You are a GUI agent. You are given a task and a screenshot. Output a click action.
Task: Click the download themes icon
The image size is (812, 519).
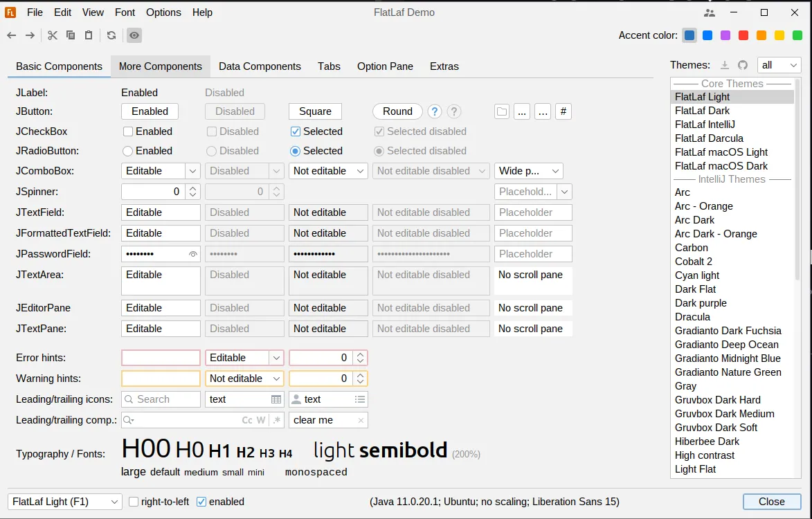[x=725, y=65]
